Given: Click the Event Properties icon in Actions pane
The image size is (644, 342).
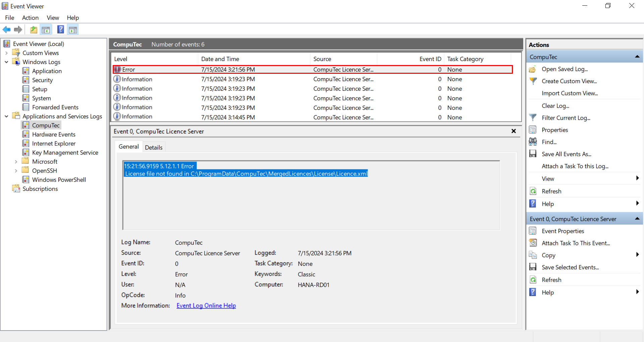Looking at the screenshot, I should pyautogui.click(x=533, y=231).
